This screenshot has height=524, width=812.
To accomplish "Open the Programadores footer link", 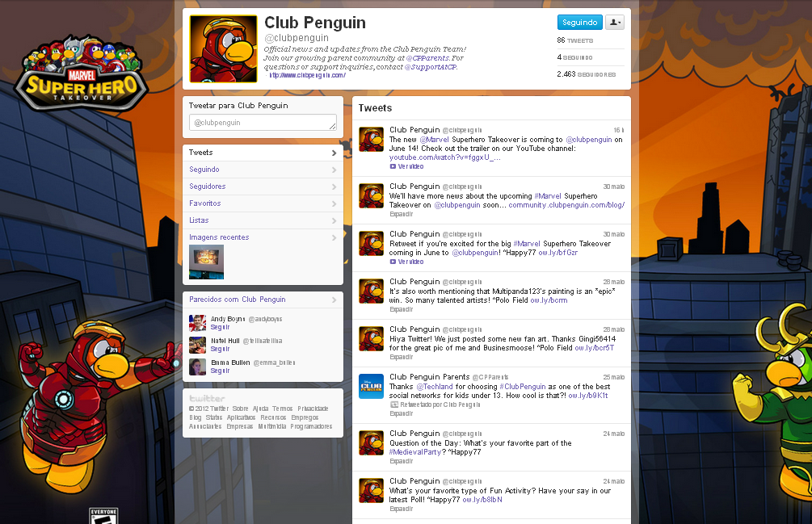I will pos(311,426).
